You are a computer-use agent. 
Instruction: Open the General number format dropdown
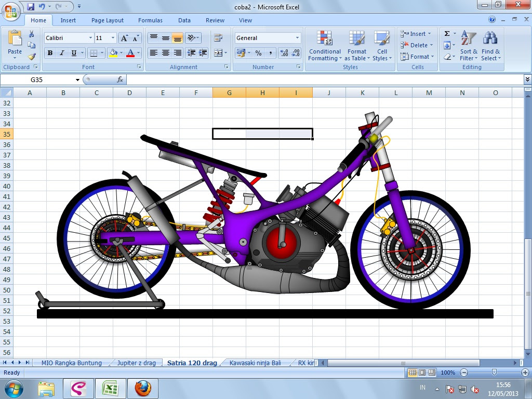pyautogui.click(x=297, y=38)
